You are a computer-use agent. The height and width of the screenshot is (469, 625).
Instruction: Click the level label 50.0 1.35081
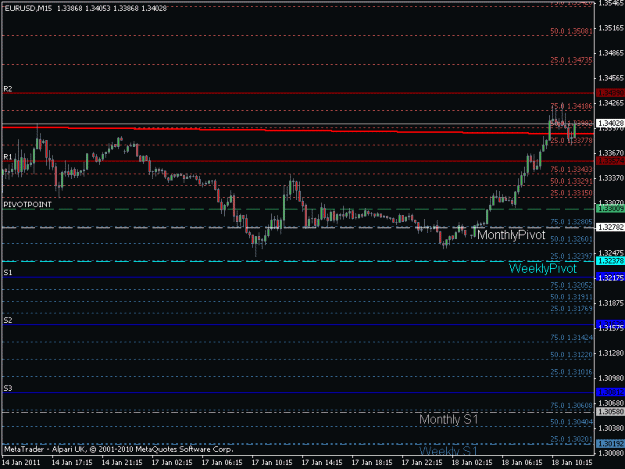point(571,31)
